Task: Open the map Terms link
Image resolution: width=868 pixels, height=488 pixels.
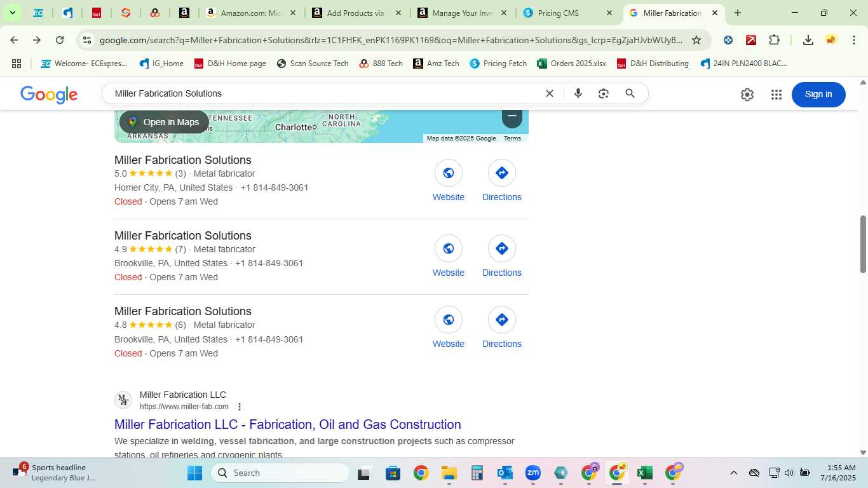Action: point(512,139)
